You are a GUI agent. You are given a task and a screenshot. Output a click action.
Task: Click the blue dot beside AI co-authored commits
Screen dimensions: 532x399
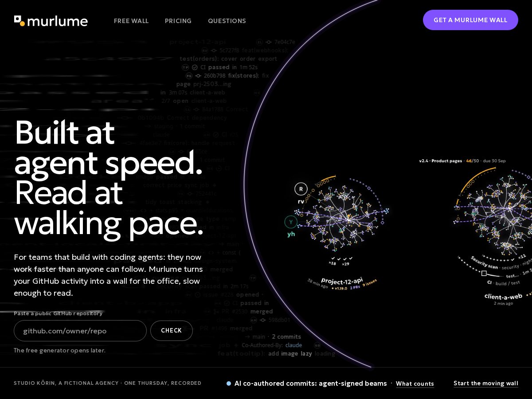coord(229,383)
